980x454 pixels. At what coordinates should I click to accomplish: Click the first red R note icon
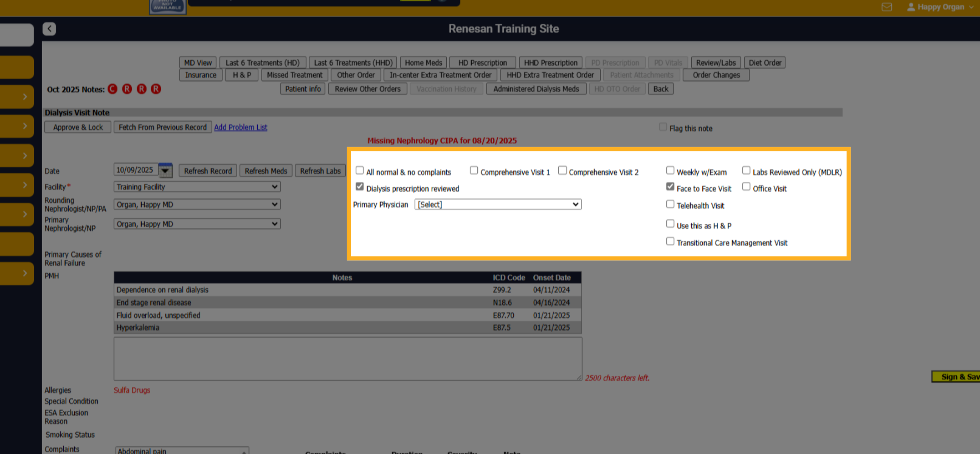click(x=127, y=89)
